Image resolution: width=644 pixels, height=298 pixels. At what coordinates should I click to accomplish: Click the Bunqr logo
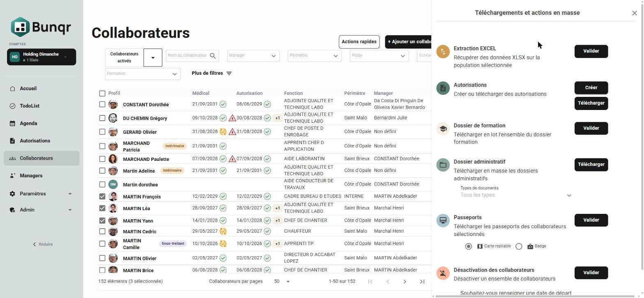[41, 27]
